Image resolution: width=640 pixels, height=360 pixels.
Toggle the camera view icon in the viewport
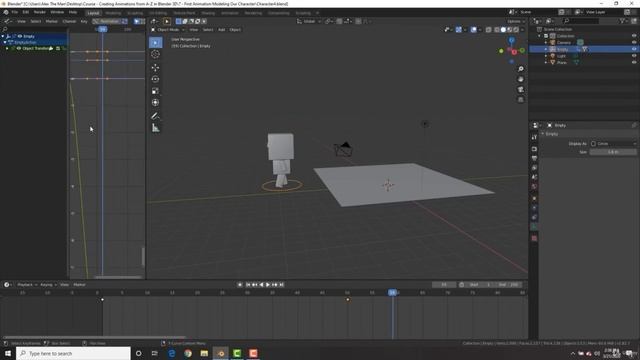coord(520,89)
